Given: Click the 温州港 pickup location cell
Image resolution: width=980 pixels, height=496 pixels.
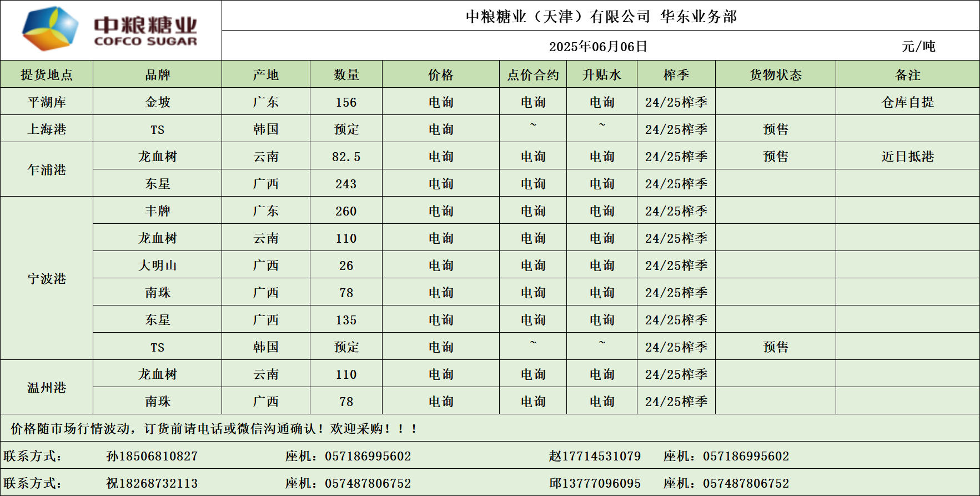Looking at the screenshot, I should pyautogui.click(x=47, y=387).
